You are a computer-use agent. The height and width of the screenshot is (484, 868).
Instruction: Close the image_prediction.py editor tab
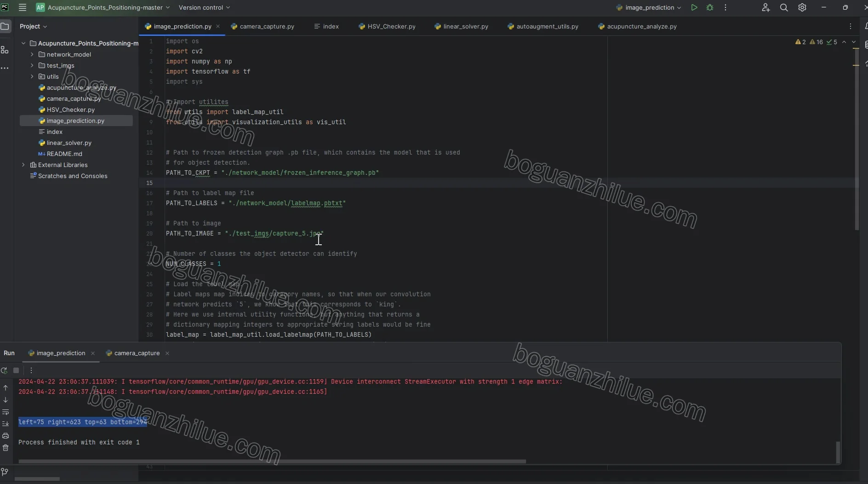pyautogui.click(x=218, y=26)
